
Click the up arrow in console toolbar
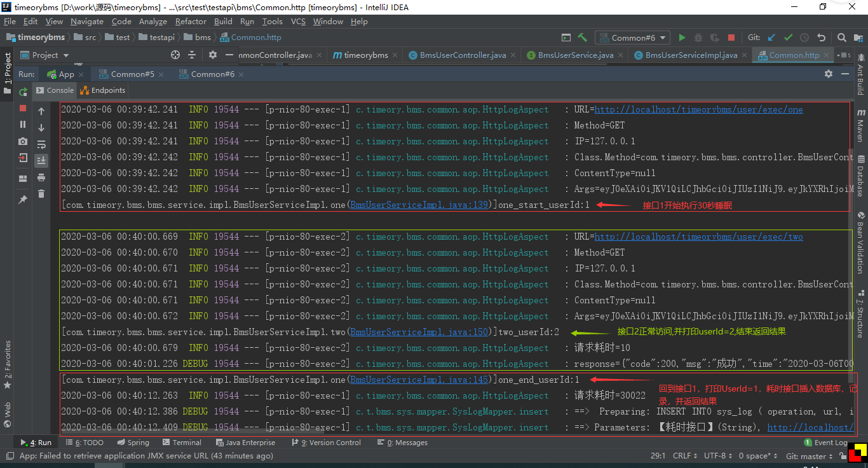pyautogui.click(x=41, y=111)
